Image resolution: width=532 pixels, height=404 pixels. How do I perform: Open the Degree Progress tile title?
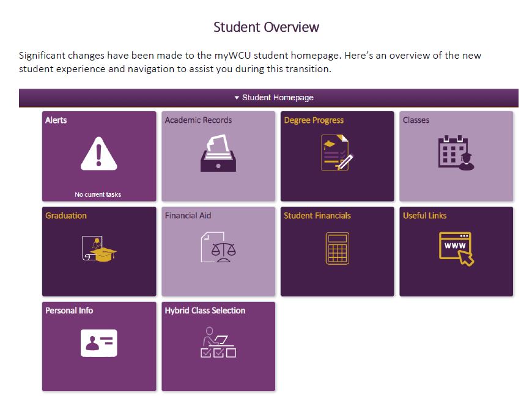[x=314, y=120]
